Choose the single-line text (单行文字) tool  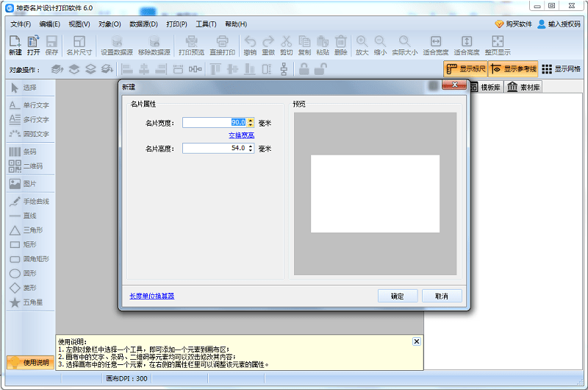coord(29,105)
